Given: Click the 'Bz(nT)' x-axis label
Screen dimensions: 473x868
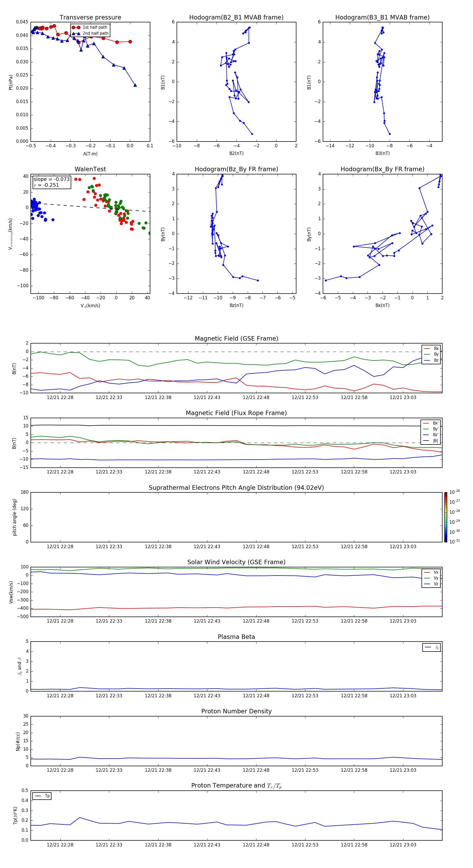Looking at the screenshot, I should coord(236,305).
